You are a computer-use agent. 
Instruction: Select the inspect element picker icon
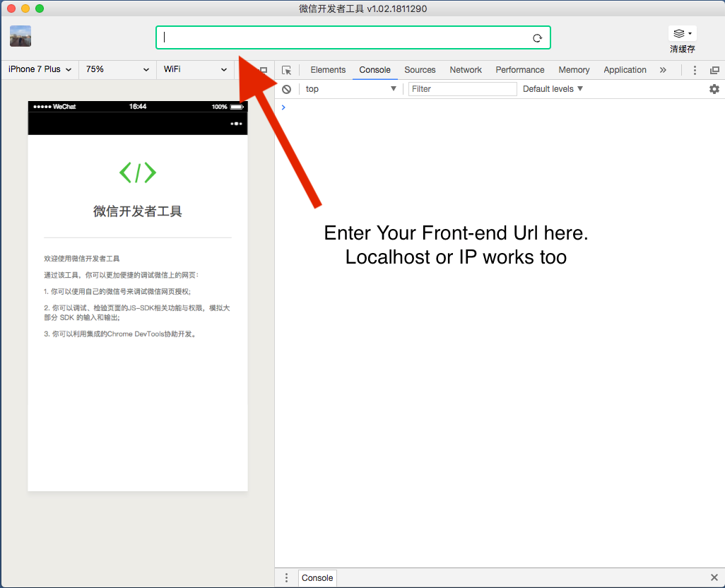pyautogui.click(x=287, y=70)
